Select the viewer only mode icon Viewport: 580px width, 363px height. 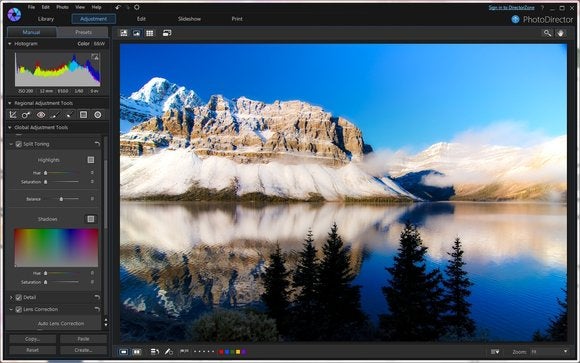[x=136, y=33]
